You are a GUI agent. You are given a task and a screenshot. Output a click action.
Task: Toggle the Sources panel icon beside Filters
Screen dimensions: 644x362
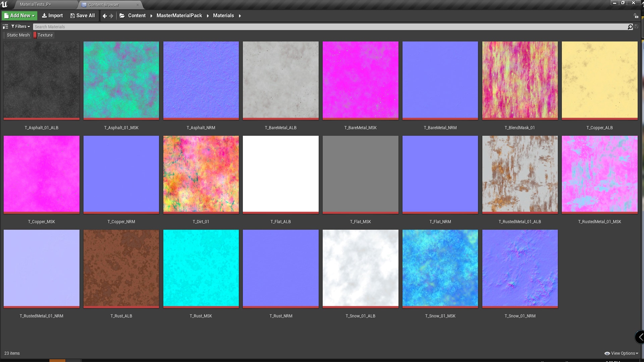coord(5,26)
